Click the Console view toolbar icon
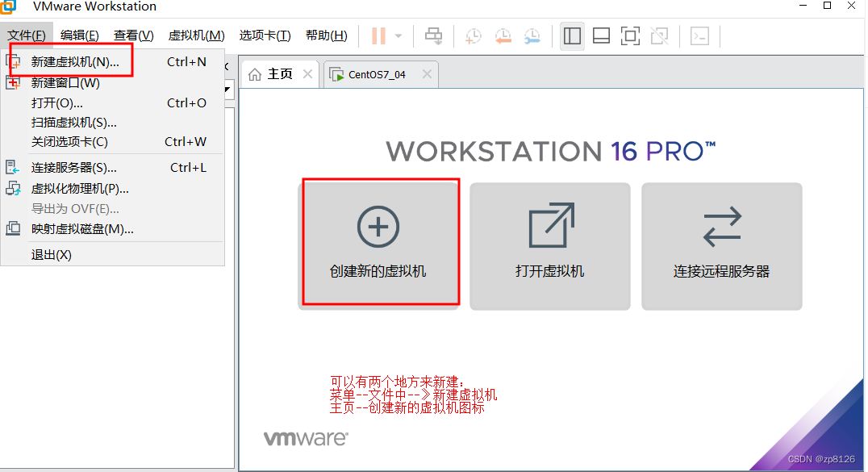Viewport: 868px width, 472px height. click(699, 36)
